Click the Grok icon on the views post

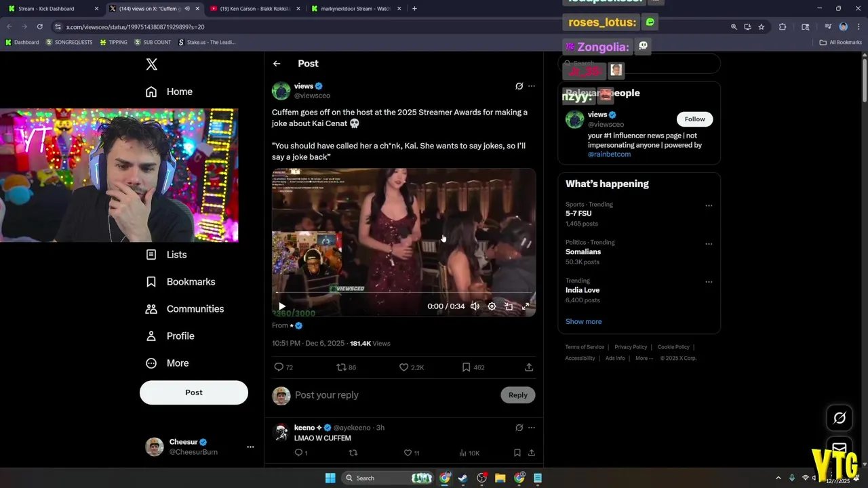click(x=519, y=86)
